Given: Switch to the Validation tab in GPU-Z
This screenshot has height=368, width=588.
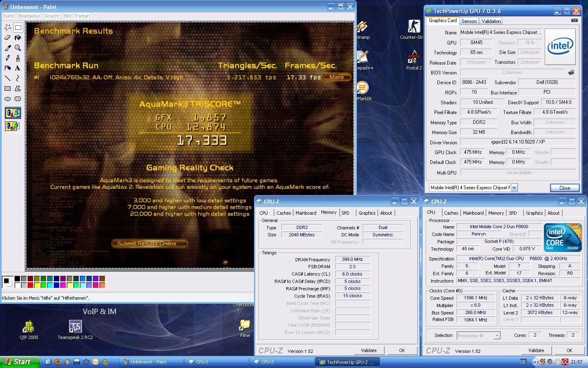Looking at the screenshot, I should pyautogui.click(x=491, y=21).
